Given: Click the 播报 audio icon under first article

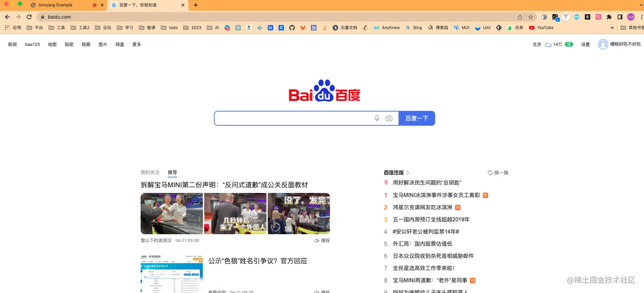Looking at the screenshot, I should pos(322,241).
